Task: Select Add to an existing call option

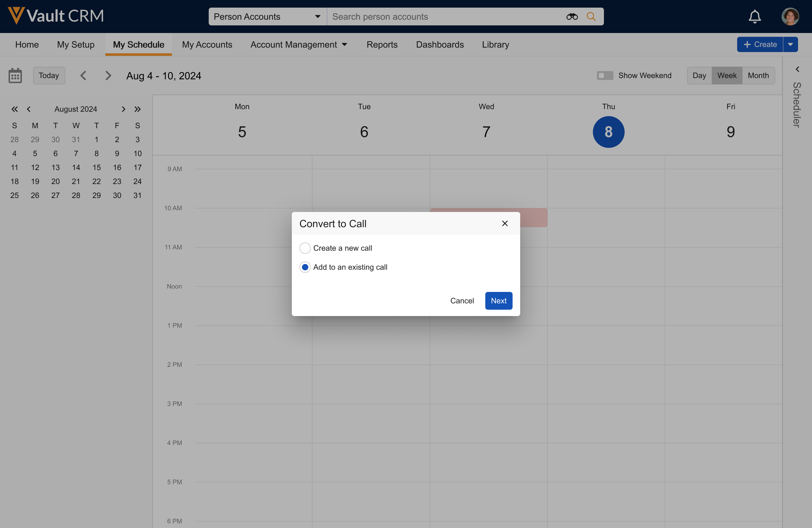Action: (305, 267)
